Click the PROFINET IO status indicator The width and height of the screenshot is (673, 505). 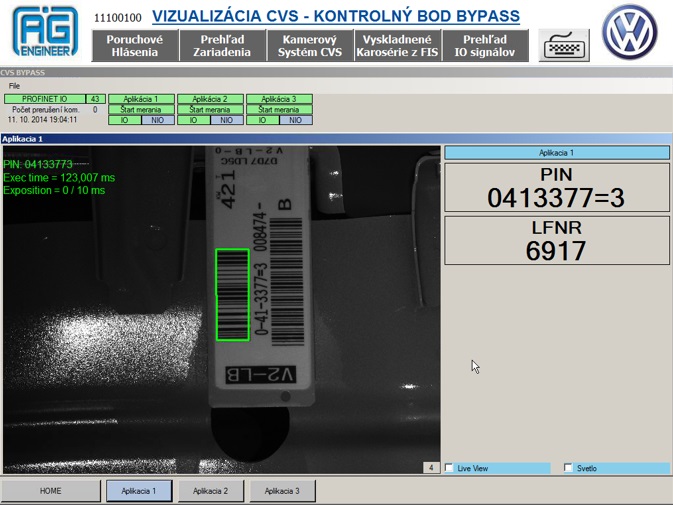(x=45, y=99)
